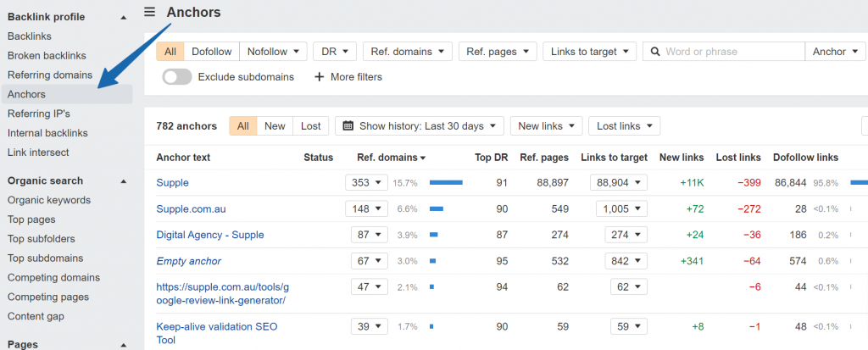Screen dimensions: 868x350
Task: Open Top pages in the sidebar
Action: click(31, 219)
